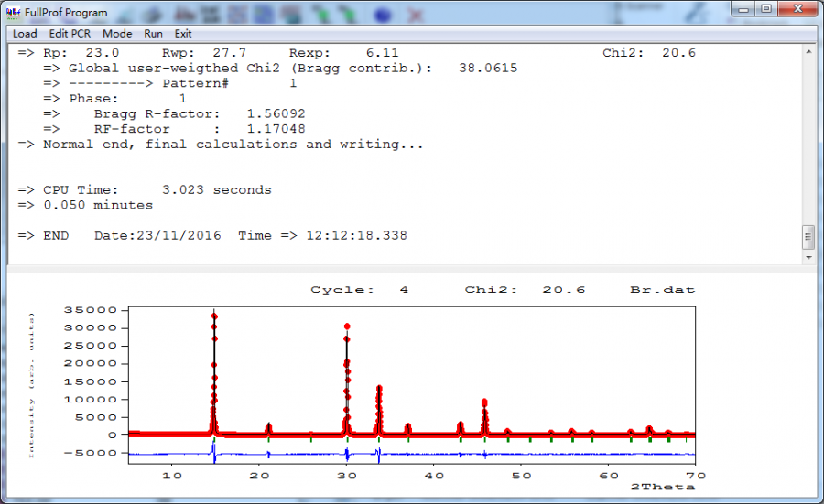The image size is (824, 504).
Task: Click the Br.dat plot file label
Action: coord(663,290)
